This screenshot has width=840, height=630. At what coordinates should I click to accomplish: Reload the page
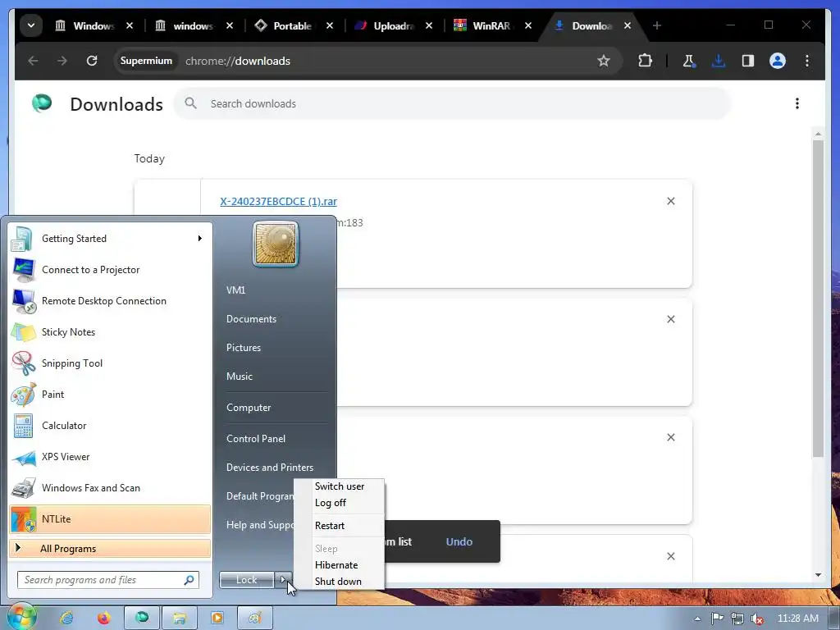(x=92, y=61)
